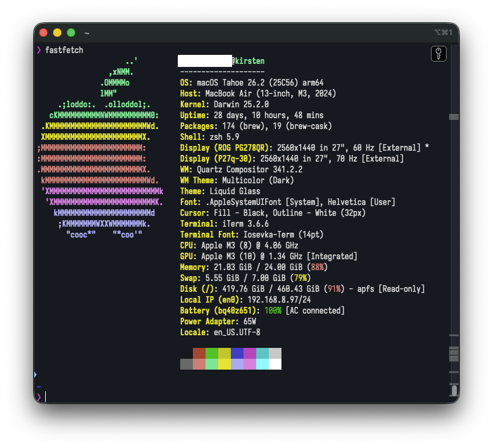This screenshot has width=493, height=448.
Task: Click the 'Uptime: 28 days' line
Action: pos(251,115)
